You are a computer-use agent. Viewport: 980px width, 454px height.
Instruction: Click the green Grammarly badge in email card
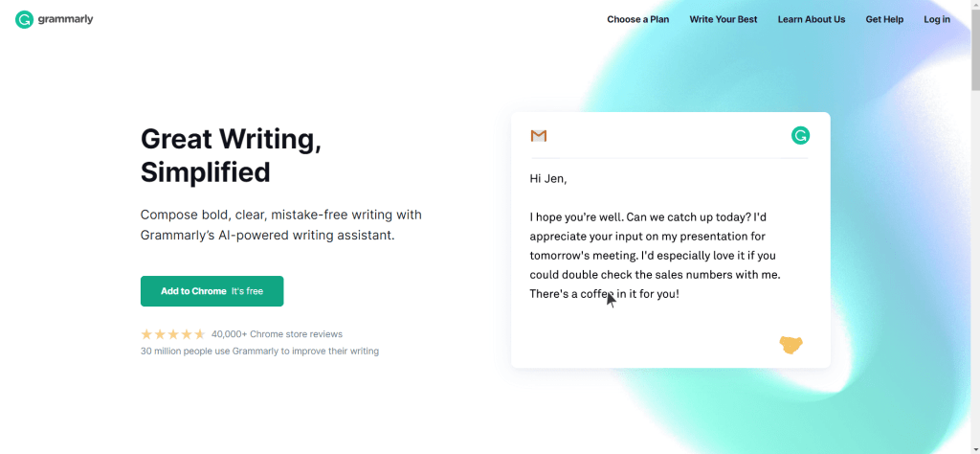coord(800,136)
